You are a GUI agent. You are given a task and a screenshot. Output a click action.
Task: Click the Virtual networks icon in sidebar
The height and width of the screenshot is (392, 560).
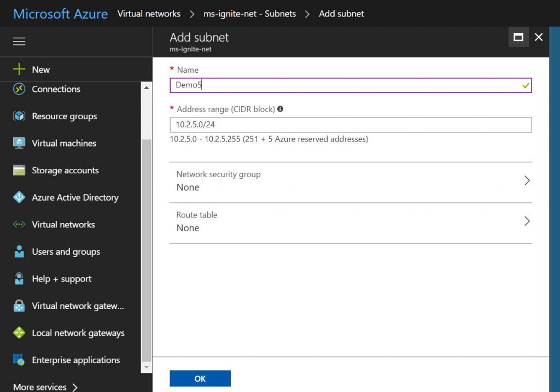pyautogui.click(x=19, y=225)
